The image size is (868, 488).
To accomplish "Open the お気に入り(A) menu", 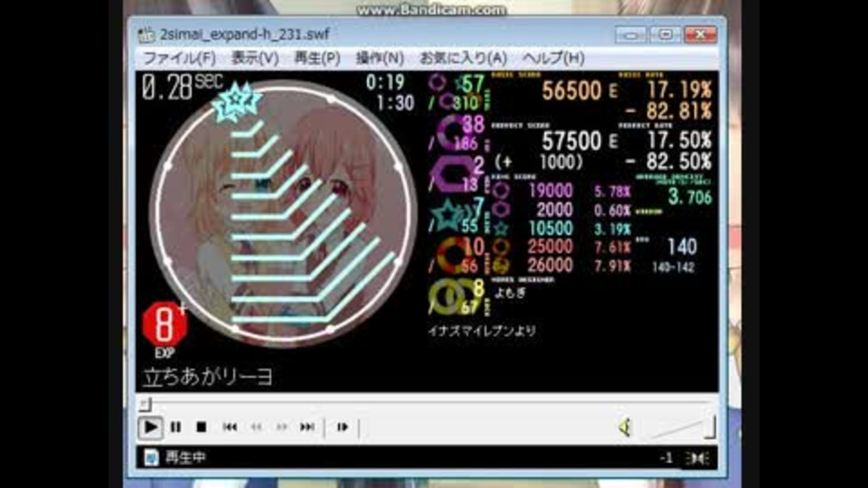I will (x=463, y=58).
